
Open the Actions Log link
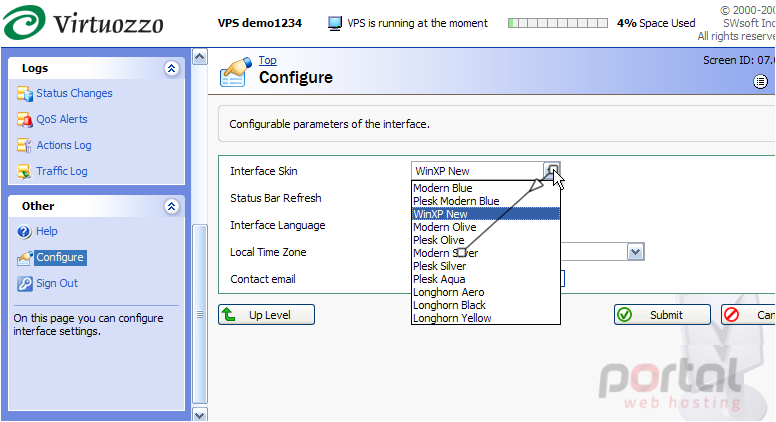(x=64, y=145)
